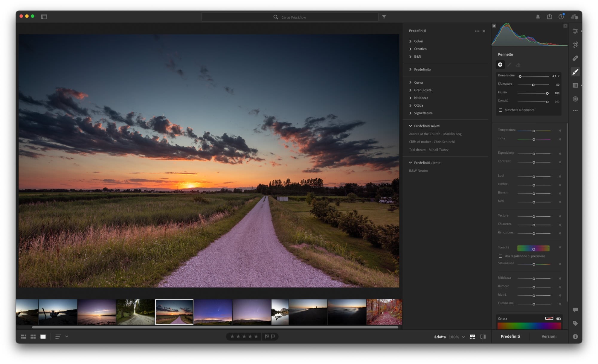Screen dimensions: 598x364
Task: Select the Healing brush tool icon
Action: pos(575,58)
